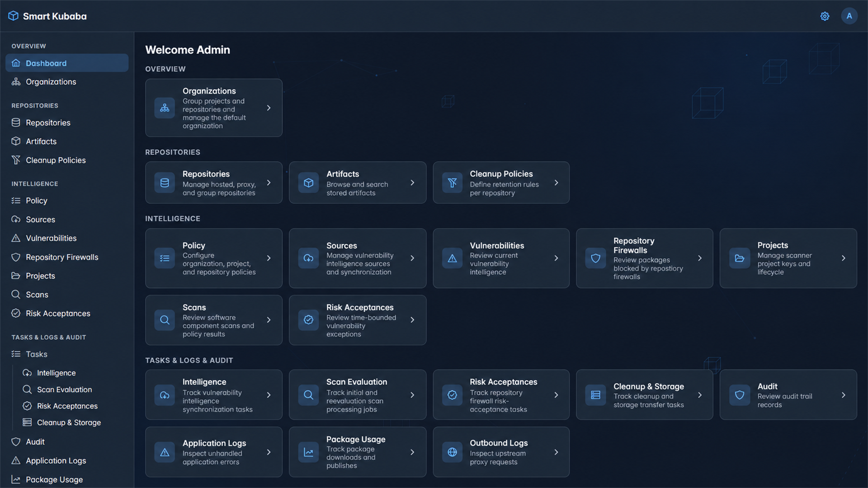Click Sources sidebar cloud icon
The height and width of the screenshot is (488, 868).
16,220
